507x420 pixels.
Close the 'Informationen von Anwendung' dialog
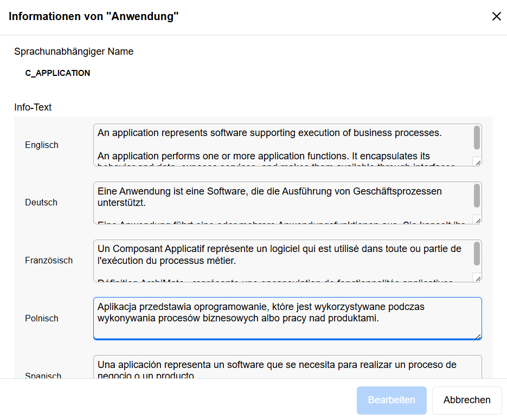[497, 16]
